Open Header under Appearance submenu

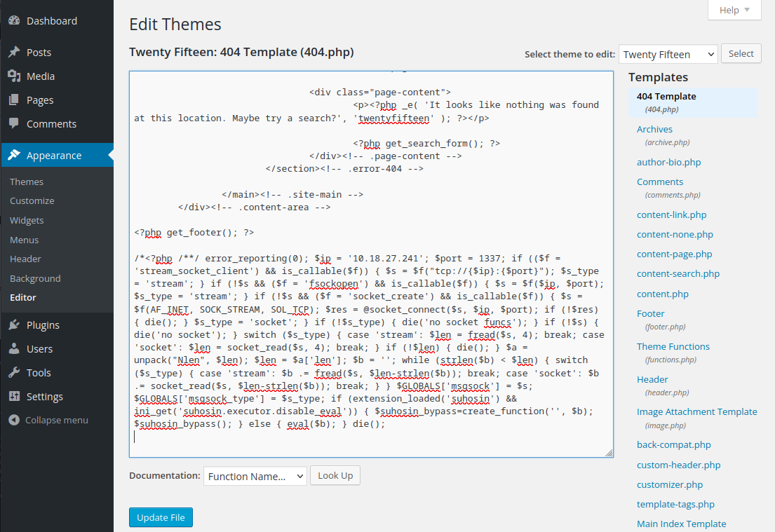[x=25, y=259]
